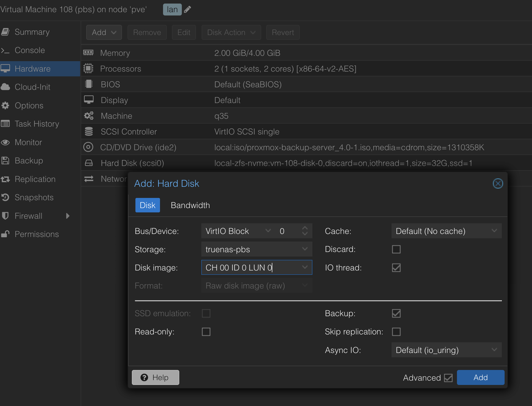532x406 pixels.
Task: Open the Async IO Default (io_uring) dropdown
Action: pyautogui.click(x=494, y=350)
